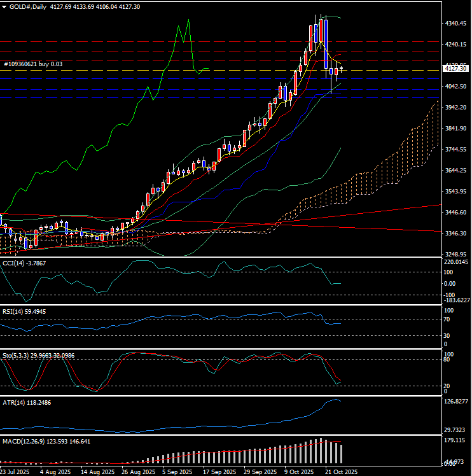Click the latest candlestick at the right edge
472x476 pixels.
pyautogui.click(x=342, y=69)
